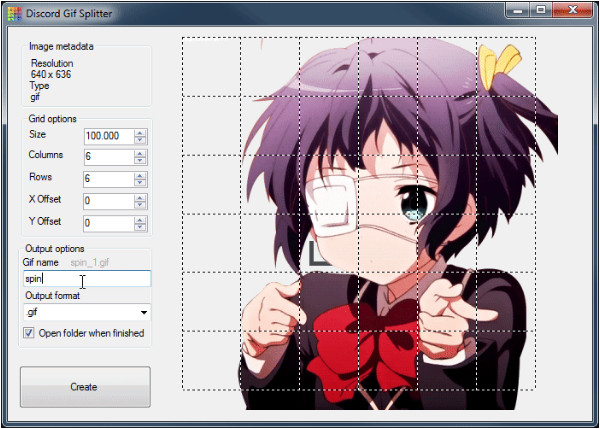Increase Y Offset with the up arrow
Viewport: 600px width, 429px height.
click(x=140, y=220)
